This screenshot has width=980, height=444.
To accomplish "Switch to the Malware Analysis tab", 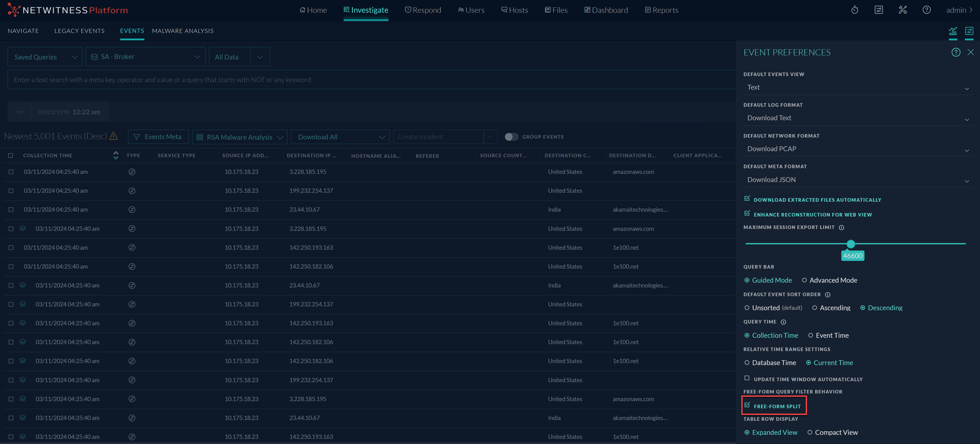I will pos(183,31).
